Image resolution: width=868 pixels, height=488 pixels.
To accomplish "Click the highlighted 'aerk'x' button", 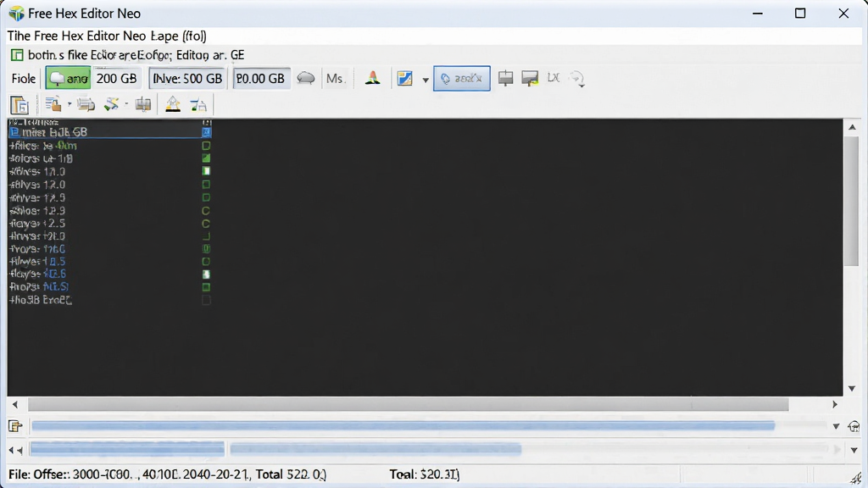I will [x=462, y=79].
